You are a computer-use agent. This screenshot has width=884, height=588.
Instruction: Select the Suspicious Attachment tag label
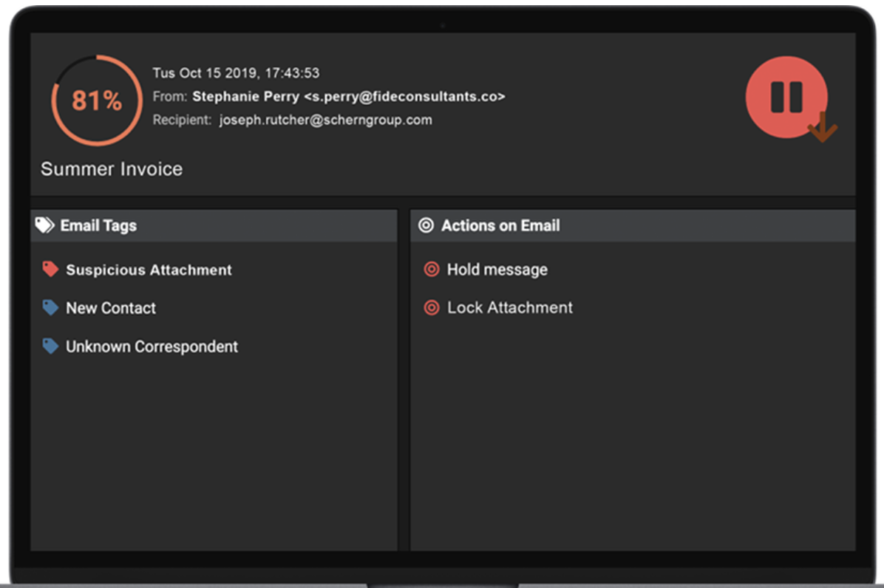point(149,270)
